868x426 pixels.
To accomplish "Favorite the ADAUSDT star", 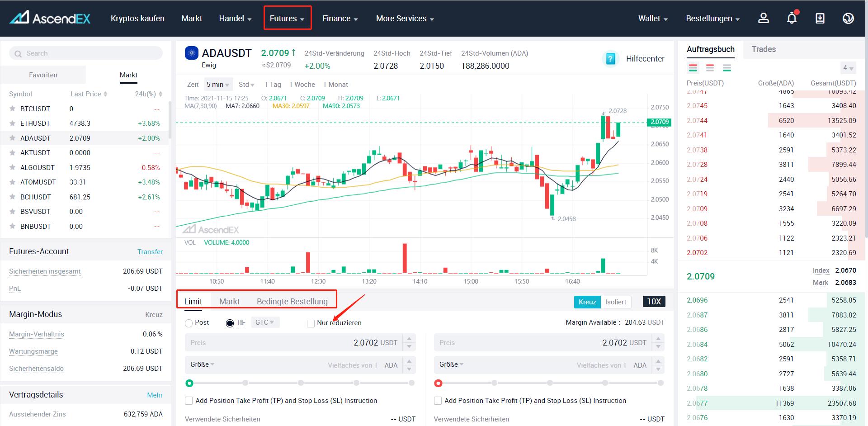I will tap(12, 138).
